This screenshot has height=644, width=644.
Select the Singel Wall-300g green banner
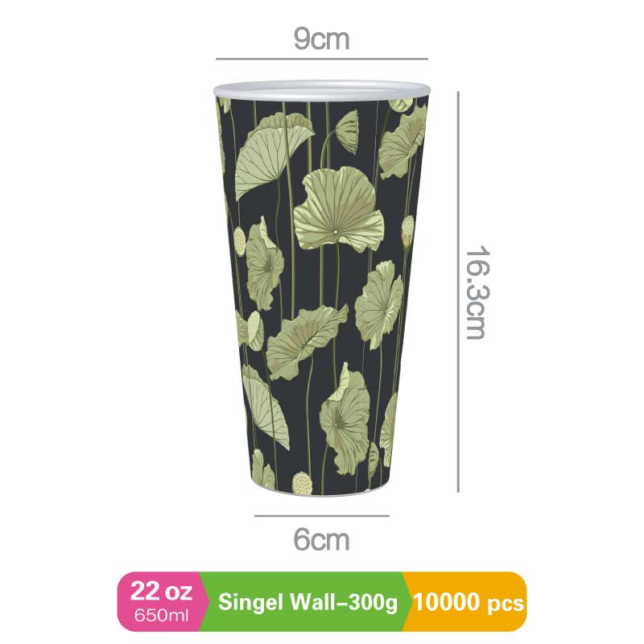click(x=308, y=602)
